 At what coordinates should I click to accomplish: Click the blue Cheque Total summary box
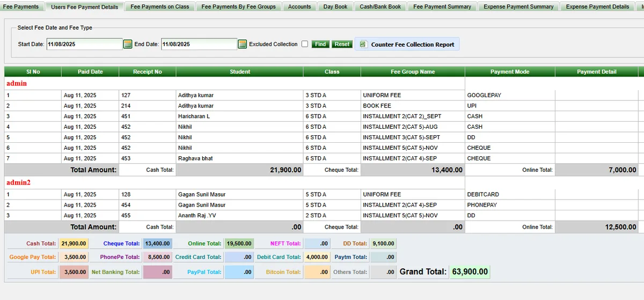click(x=157, y=244)
